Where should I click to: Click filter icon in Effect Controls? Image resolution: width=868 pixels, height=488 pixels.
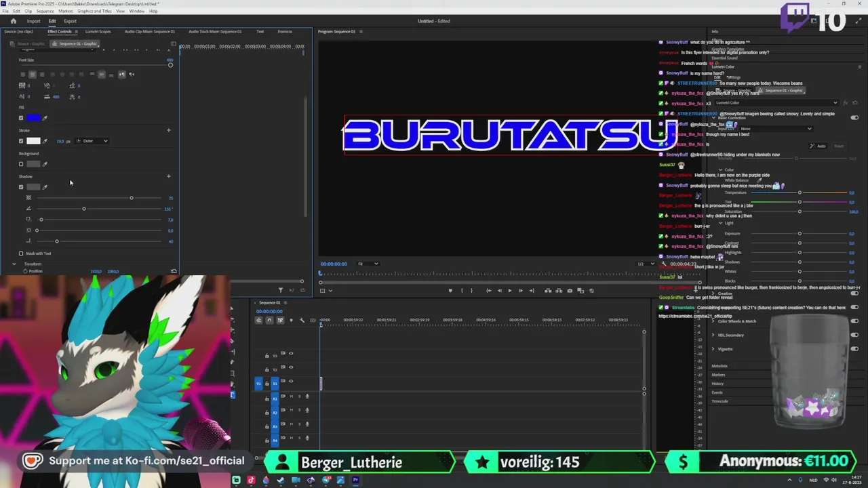pos(281,290)
